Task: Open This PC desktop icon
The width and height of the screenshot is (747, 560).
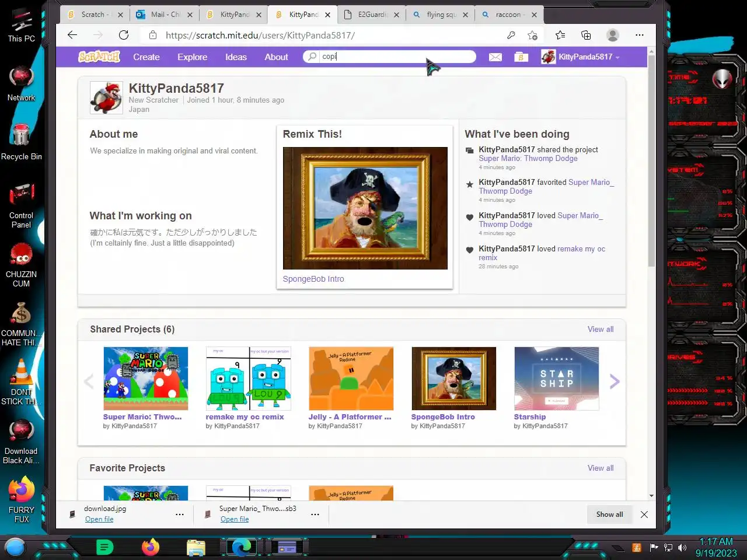Action: tap(22, 26)
